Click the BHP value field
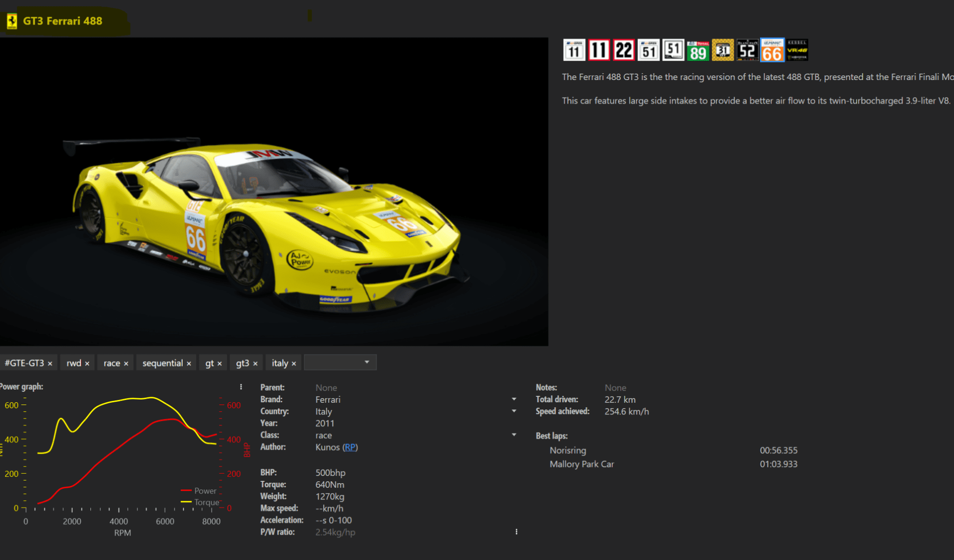This screenshot has height=560, width=954. (x=330, y=473)
